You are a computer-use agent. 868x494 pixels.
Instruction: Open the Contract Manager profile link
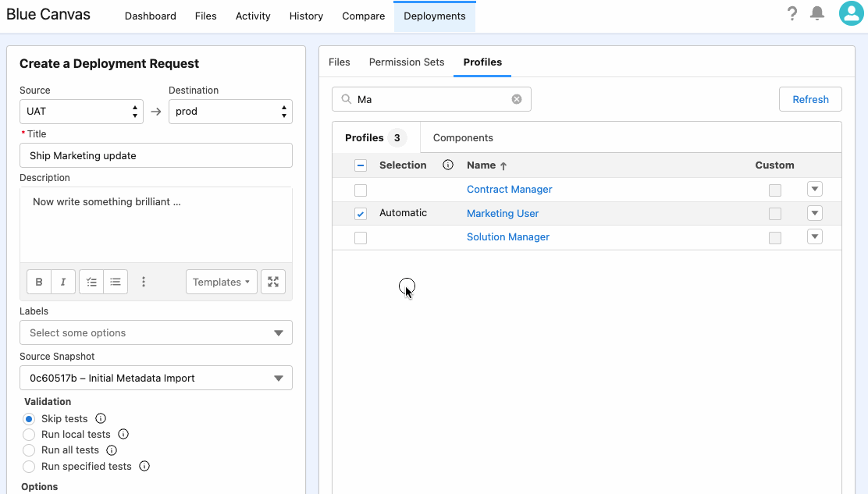point(509,189)
